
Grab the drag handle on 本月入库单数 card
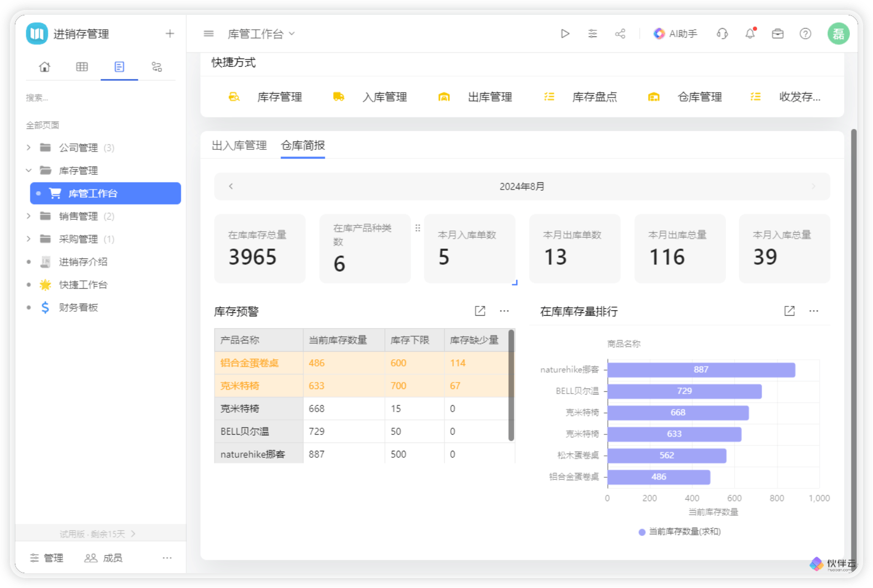(x=417, y=228)
